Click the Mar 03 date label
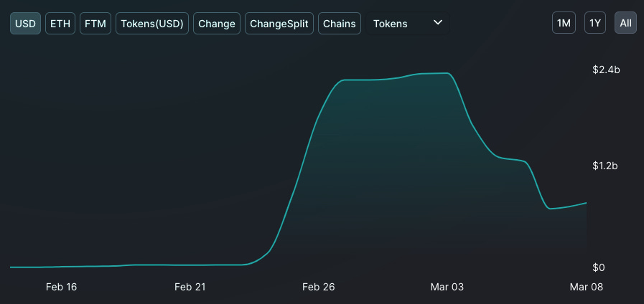The image size is (644, 304). (x=447, y=287)
